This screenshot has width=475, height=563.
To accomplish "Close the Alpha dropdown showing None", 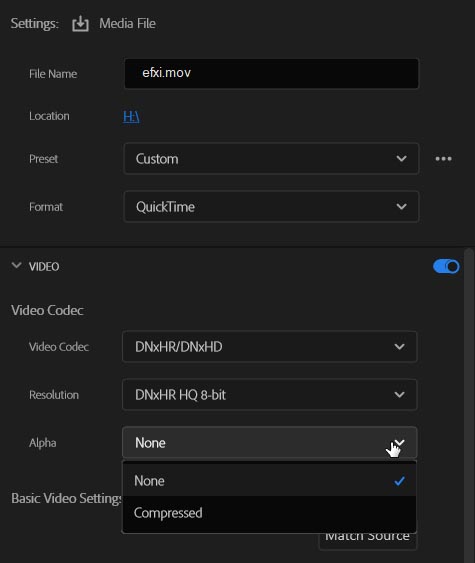I will click(269, 443).
